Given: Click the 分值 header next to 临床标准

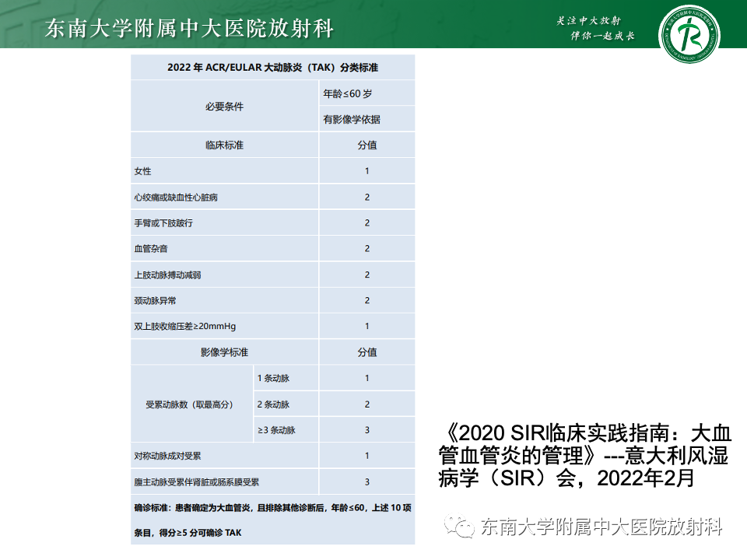Looking at the screenshot, I should (x=367, y=145).
